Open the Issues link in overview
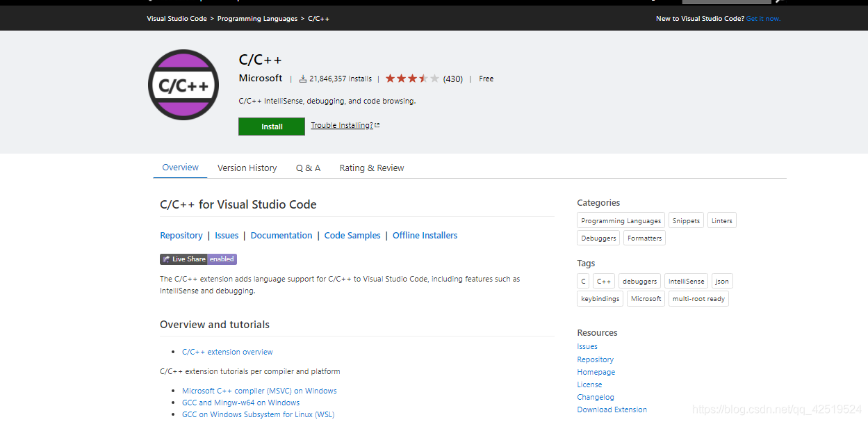 pos(227,236)
